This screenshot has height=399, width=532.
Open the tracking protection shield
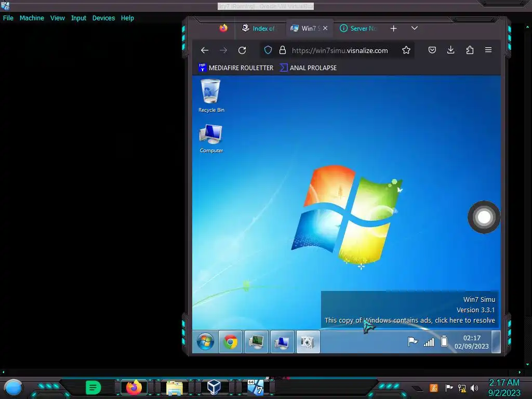[268, 50]
